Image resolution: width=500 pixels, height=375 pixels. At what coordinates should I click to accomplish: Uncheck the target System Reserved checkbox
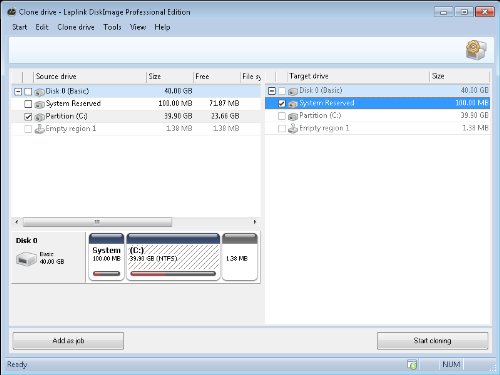pyautogui.click(x=282, y=104)
